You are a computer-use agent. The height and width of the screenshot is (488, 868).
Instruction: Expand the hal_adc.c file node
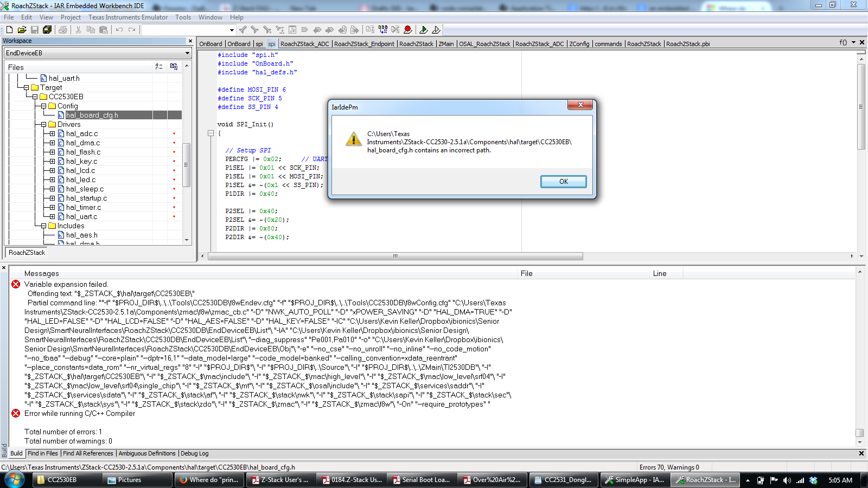click(52, 133)
